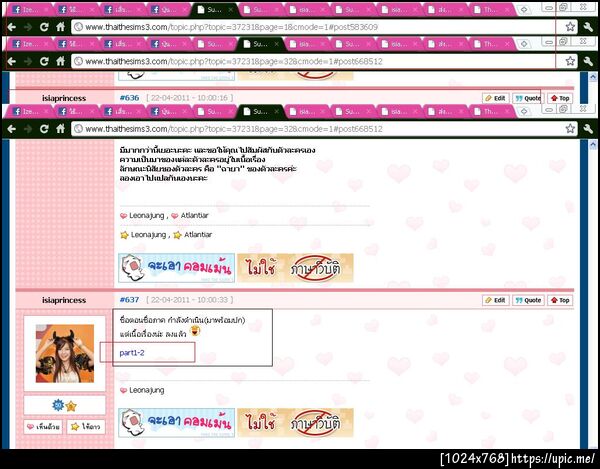Viewport: 600px width, 469px height.
Task: Open Leonajung beside the star icon
Action: [148, 234]
